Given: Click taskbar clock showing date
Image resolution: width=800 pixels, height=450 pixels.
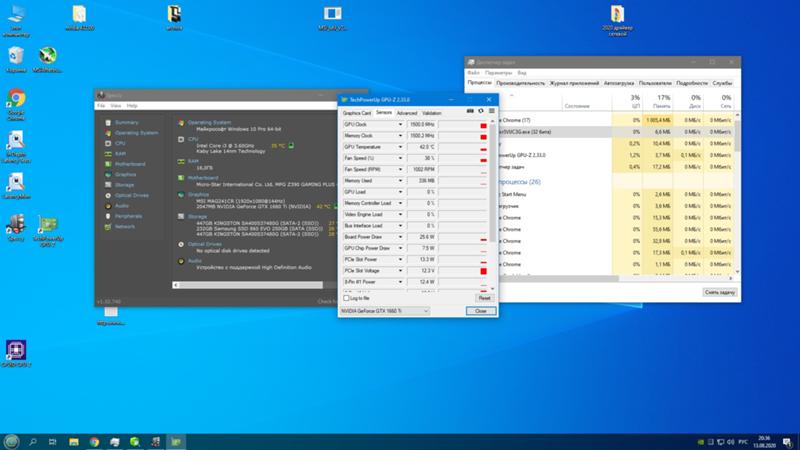Looking at the screenshot, I should point(764,442).
